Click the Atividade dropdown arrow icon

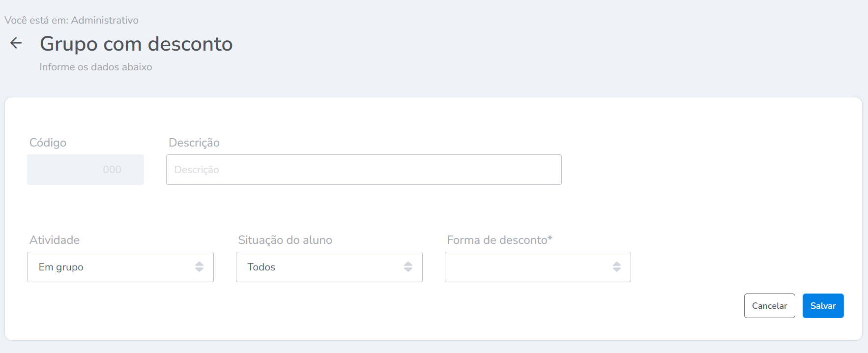(199, 267)
